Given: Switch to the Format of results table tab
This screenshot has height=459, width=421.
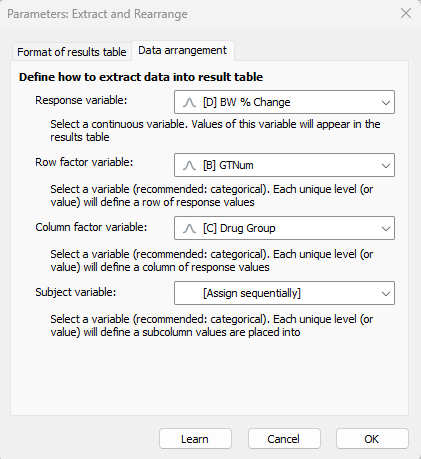Looking at the screenshot, I should 72,52.
